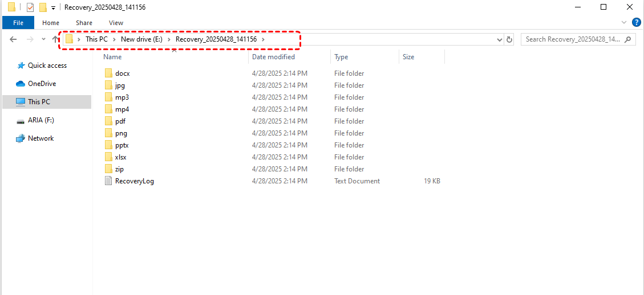Go back with the left arrow
The height and width of the screenshot is (295, 644).
click(x=13, y=39)
